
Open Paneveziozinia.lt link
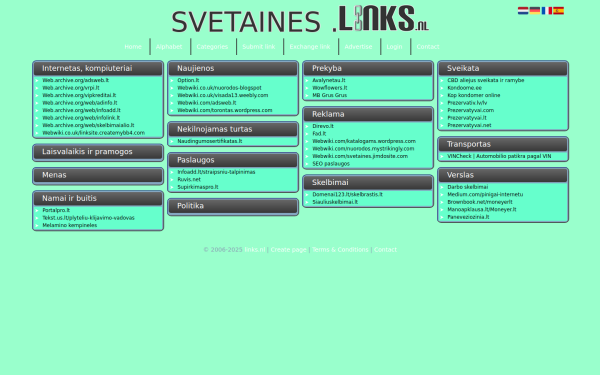click(x=468, y=217)
